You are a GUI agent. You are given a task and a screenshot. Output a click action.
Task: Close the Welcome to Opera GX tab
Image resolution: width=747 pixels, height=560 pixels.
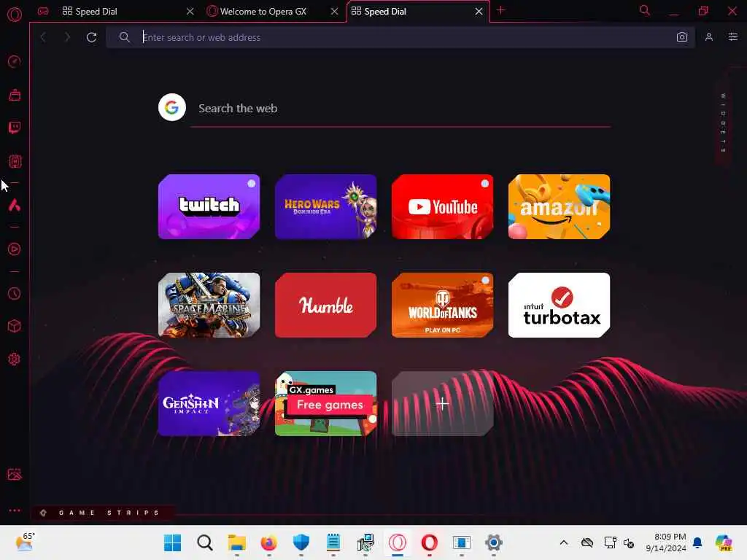point(334,12)
